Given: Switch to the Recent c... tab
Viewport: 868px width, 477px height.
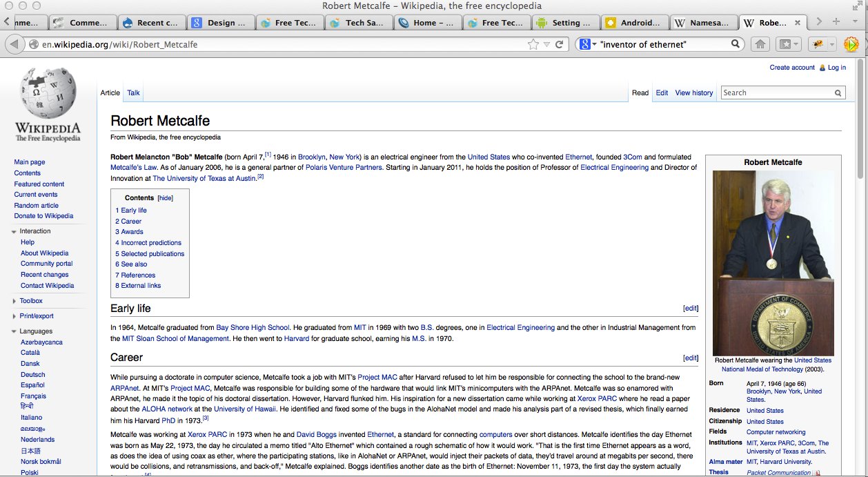Looking at the screenshot, I should (152, 23).
